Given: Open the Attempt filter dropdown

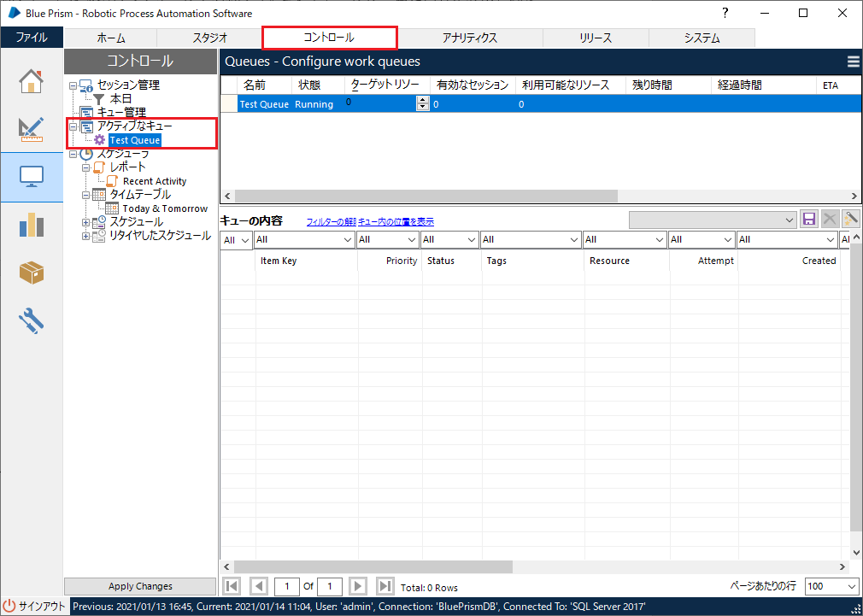Looking at the screenshot, I should 702,239.
